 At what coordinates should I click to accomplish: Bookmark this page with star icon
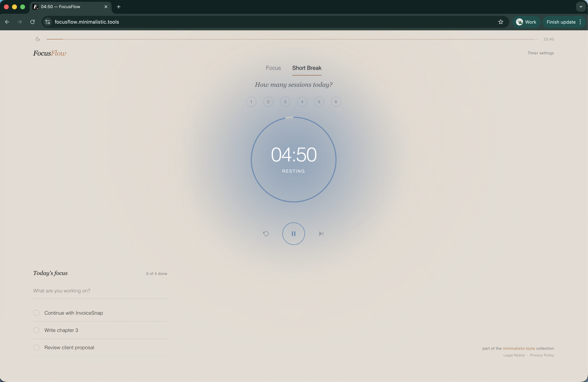[x=501, y=22]
